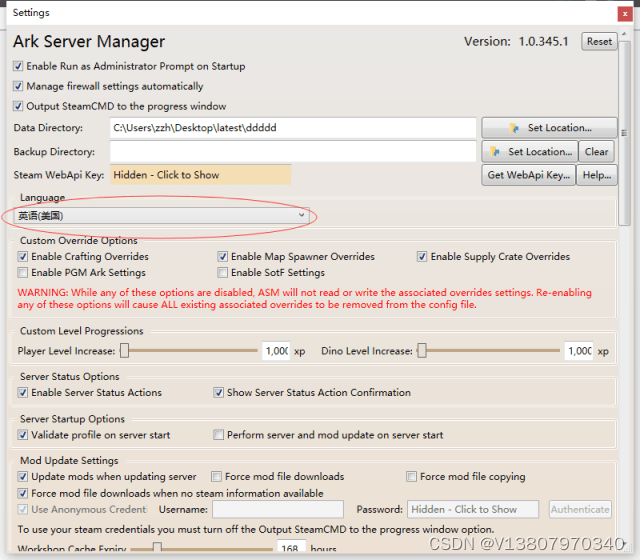Click the Workshop Cache Expiry hours value

[x=291, y=547]
